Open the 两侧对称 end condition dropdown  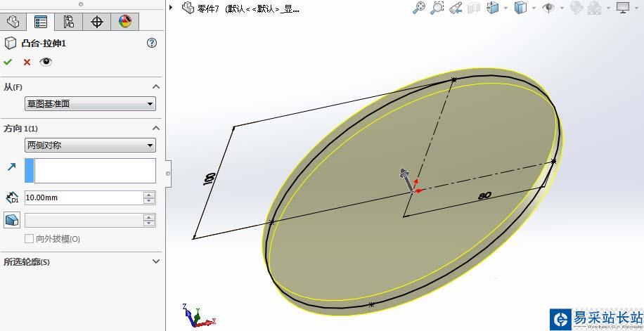tap(90, 145)
